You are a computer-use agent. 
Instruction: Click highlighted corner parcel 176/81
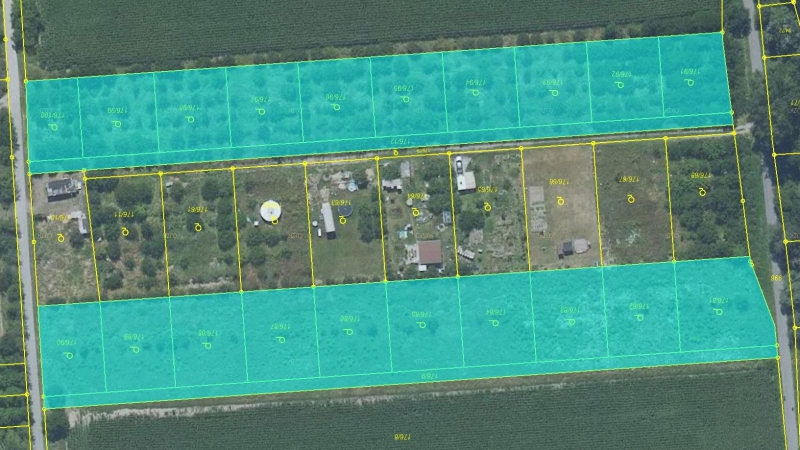(x=726, y=304)
